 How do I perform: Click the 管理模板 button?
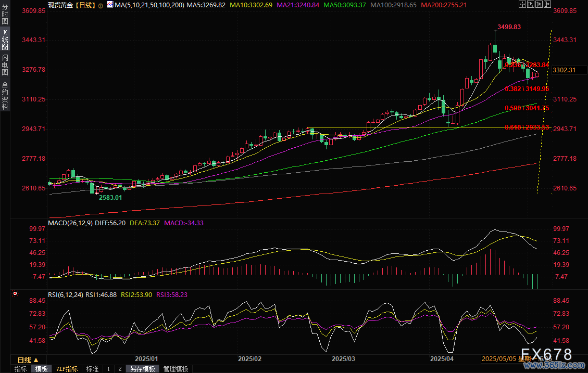176,369
